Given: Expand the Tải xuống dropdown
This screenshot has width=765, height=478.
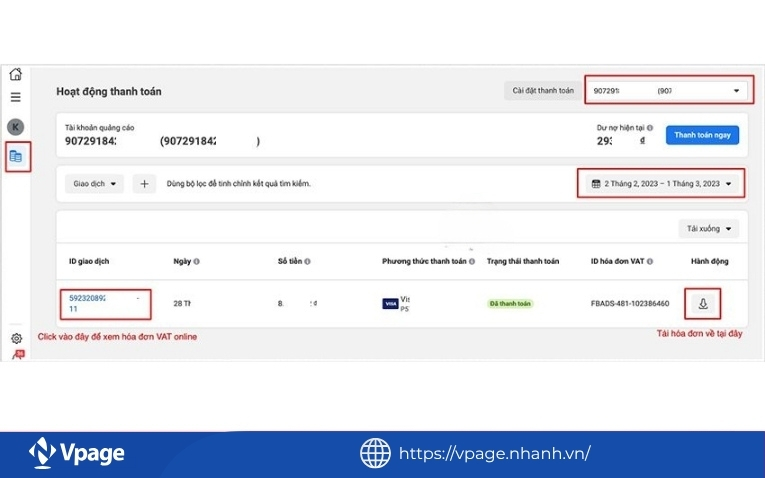Looking at the screenshot, I should pyautogui.click(x=708, y=228).
